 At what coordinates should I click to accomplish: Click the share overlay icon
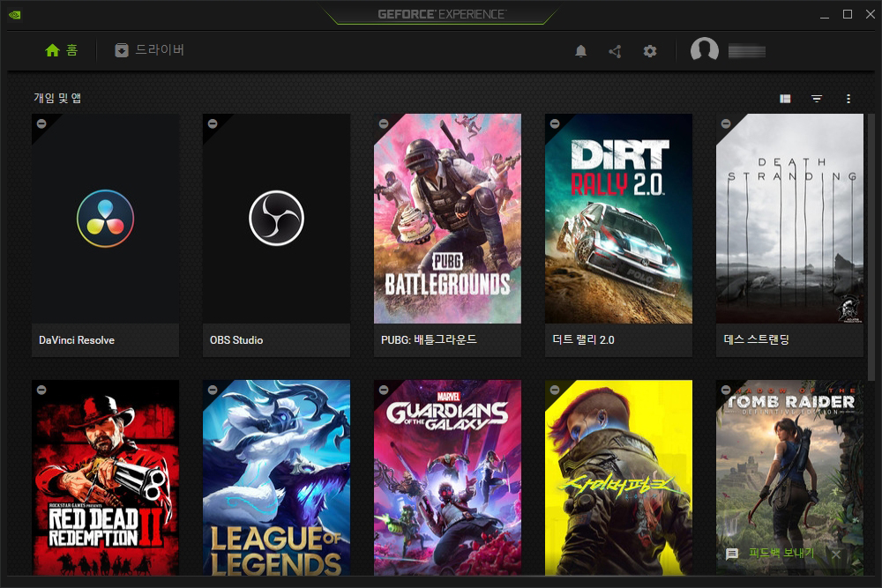[615, 52]
